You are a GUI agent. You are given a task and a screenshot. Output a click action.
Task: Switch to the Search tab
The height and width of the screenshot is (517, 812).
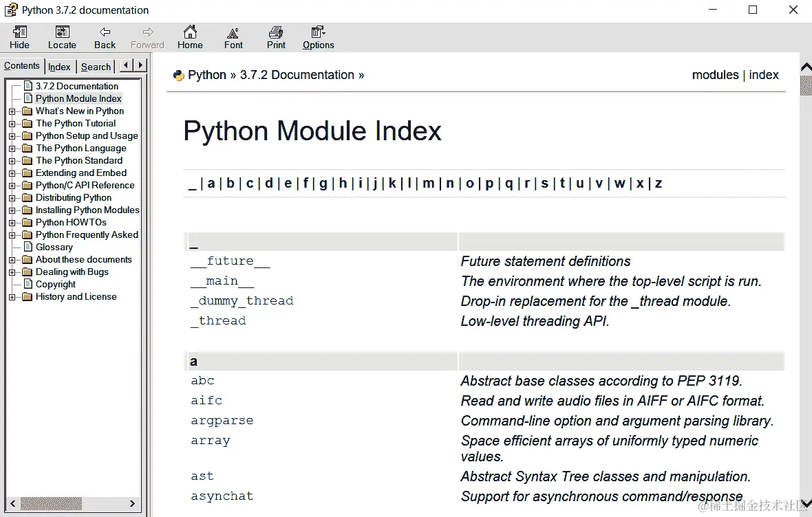(x=96, y=67)
